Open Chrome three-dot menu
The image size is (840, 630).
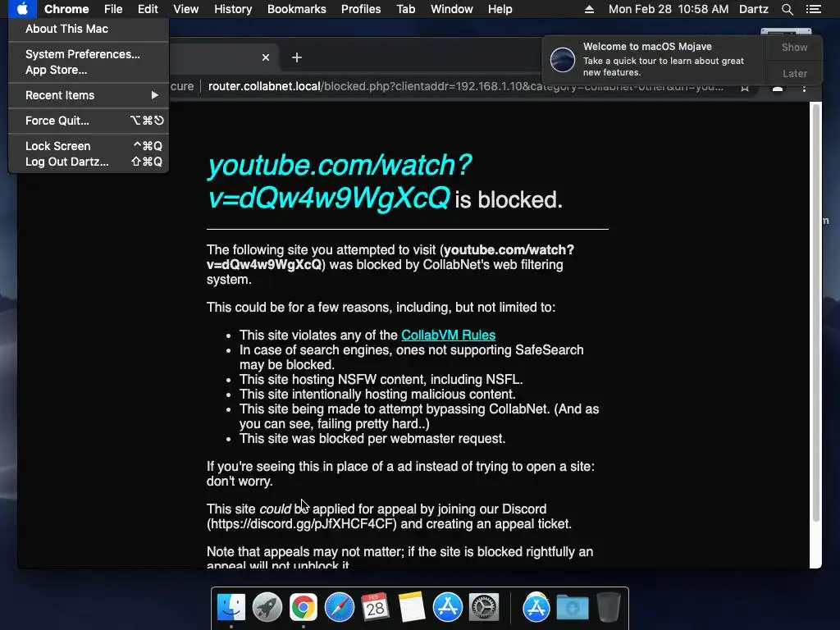pos(804,88)
